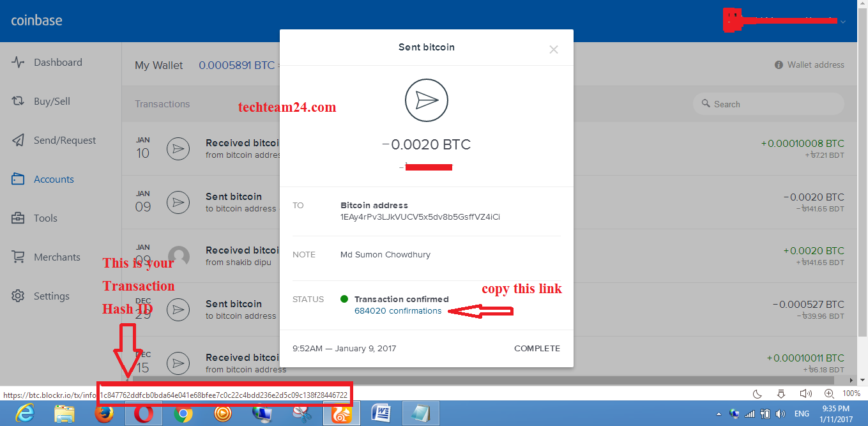Open Internet Explorer from the taskbar

(24, 414)
